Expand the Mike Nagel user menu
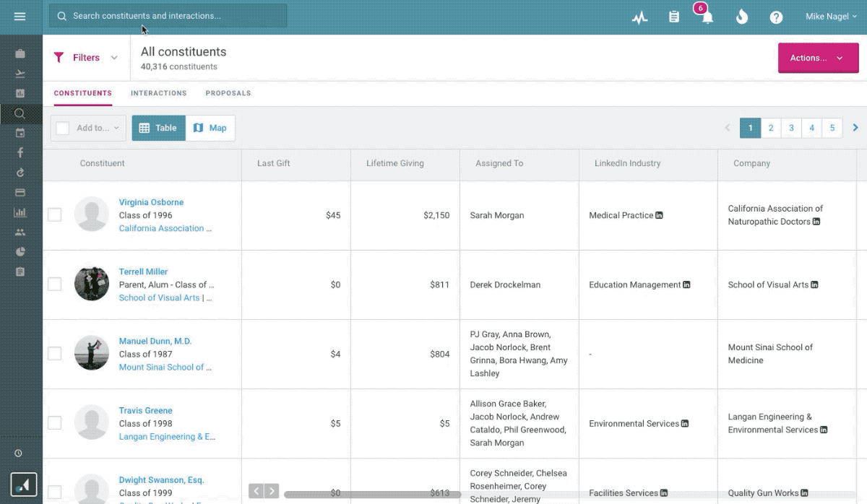The width and height of the screenshot is (867, 504). tap(831, 17)
